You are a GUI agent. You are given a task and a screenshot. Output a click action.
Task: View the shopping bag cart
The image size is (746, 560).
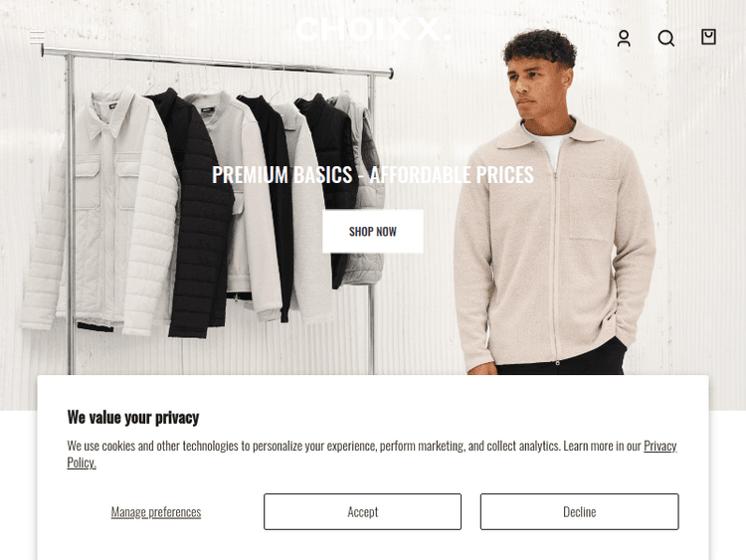click(708, 37)
